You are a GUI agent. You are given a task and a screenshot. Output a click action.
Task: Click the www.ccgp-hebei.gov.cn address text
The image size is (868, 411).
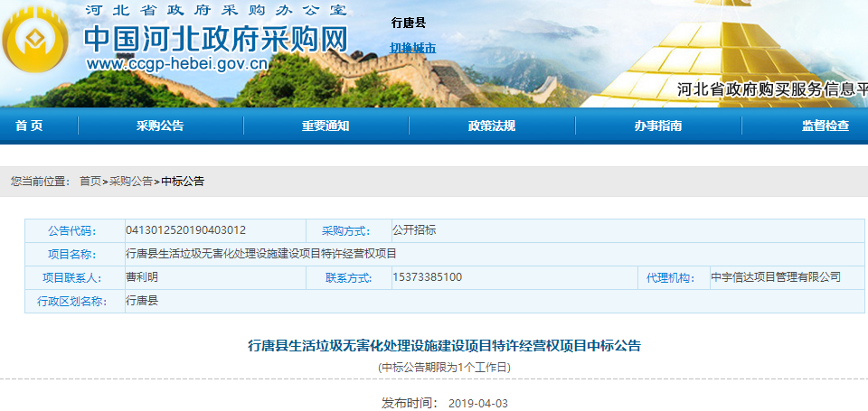point(177,64)
